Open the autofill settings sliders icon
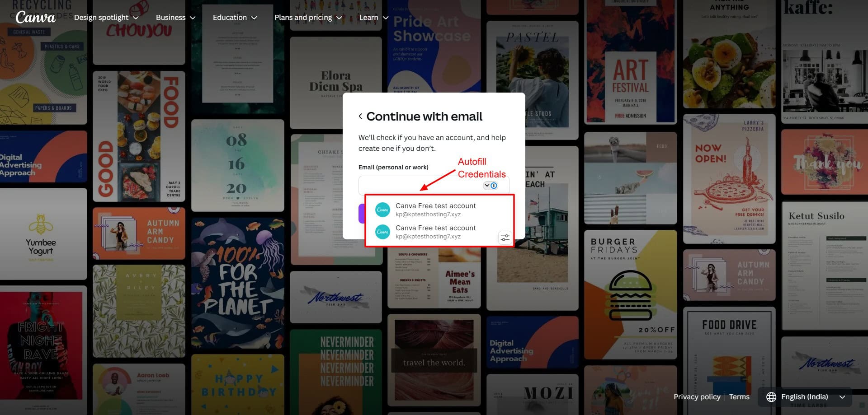Screen dimensions: 868x415 [x=505, y=238]
